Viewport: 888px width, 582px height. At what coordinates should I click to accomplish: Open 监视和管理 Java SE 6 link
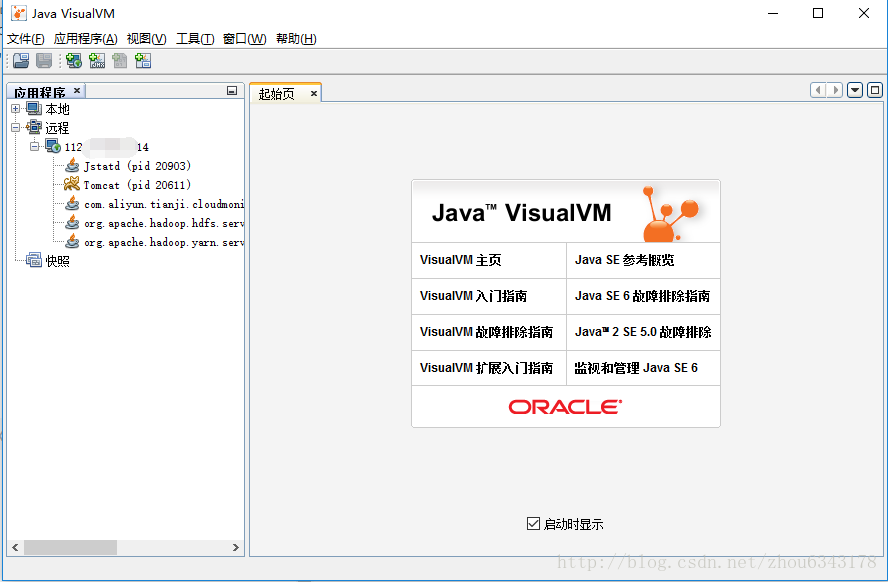[636, 368]
